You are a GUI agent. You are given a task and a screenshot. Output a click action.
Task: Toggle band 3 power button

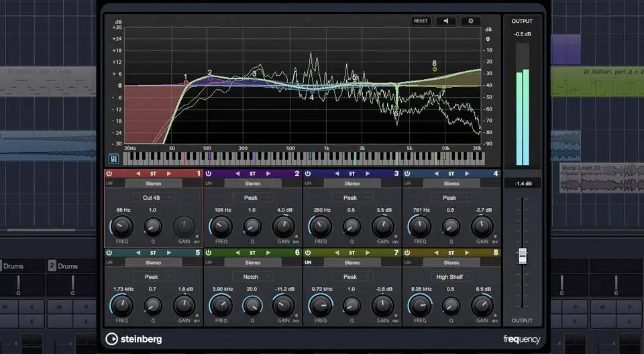click(x=308, y=174)
